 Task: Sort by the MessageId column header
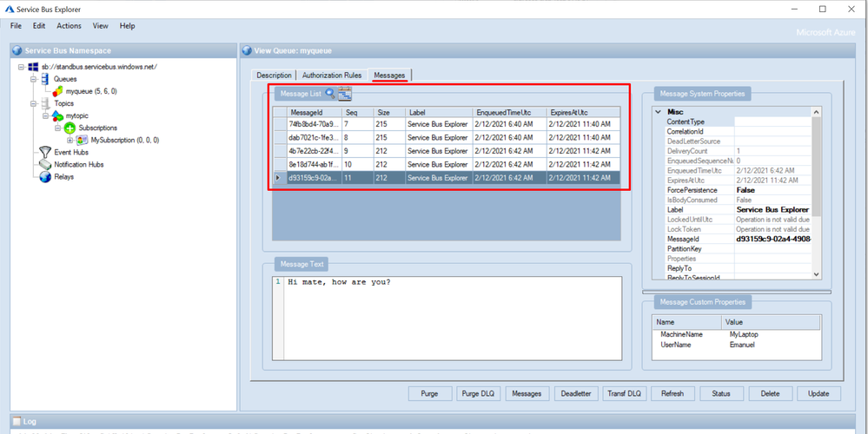[314, 112]
